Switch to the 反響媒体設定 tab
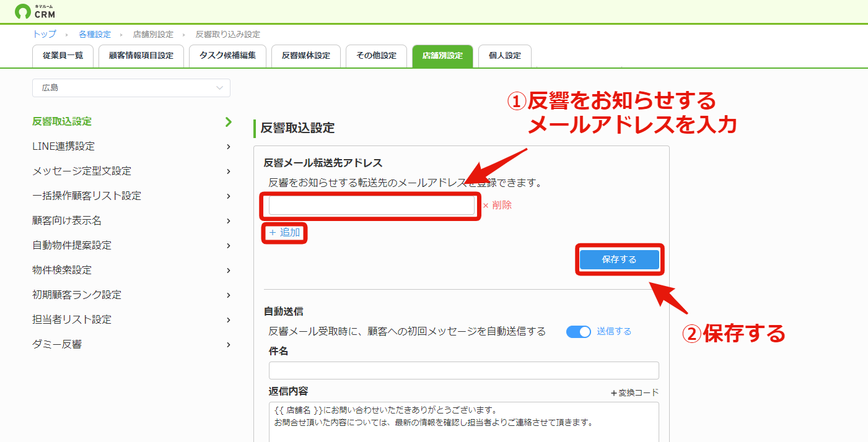 tap(306, 56)
